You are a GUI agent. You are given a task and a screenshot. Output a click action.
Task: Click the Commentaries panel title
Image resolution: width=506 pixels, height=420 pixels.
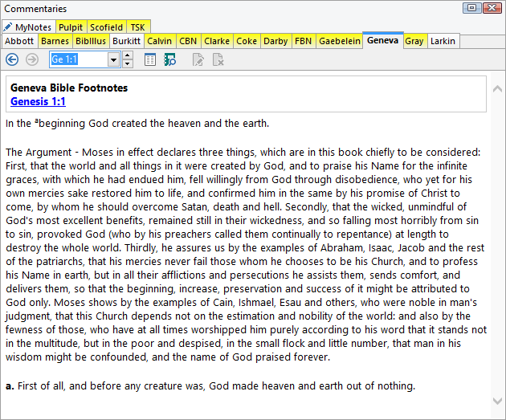tap(35, 9)
